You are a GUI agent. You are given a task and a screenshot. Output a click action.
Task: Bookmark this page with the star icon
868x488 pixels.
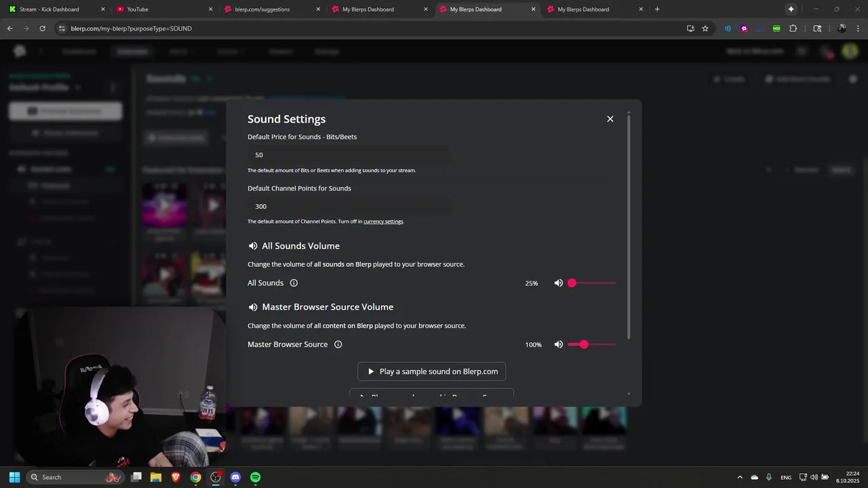coord(705,28)
